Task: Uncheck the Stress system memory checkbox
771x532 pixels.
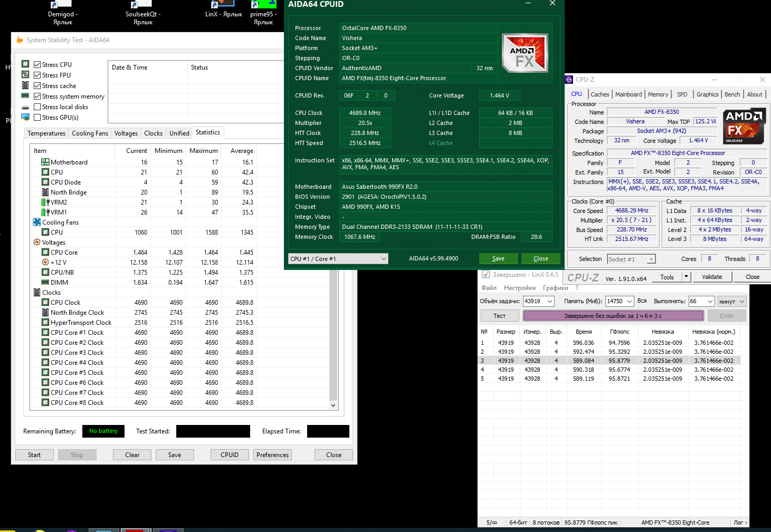Action: (x=37, y=96)
